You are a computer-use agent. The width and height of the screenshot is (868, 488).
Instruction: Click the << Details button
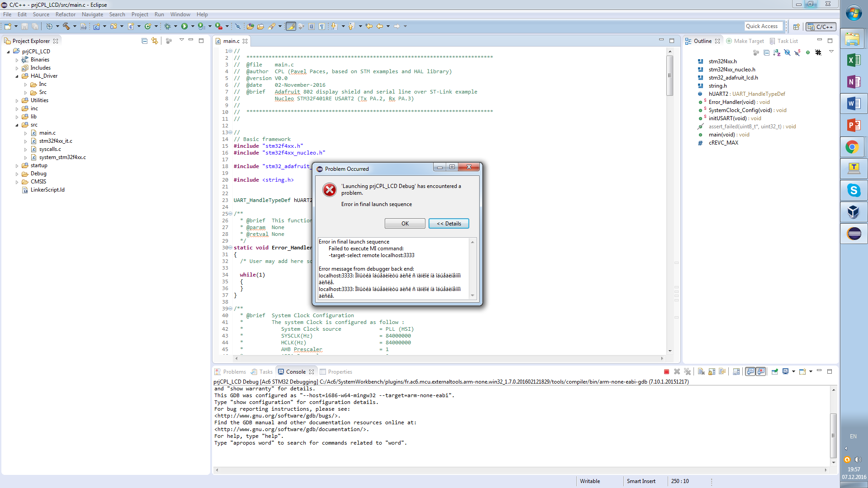click(448, 224)
